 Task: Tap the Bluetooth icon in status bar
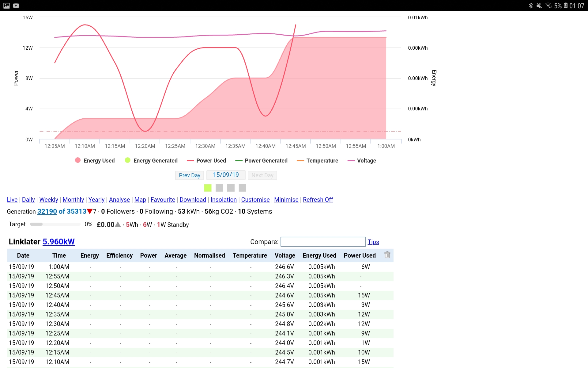tap(531, 6)
